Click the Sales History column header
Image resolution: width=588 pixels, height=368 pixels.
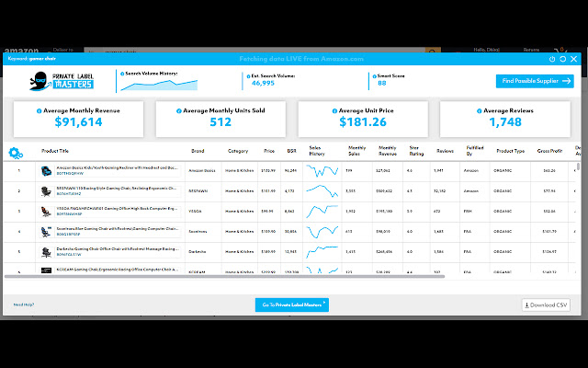[317, 151]
